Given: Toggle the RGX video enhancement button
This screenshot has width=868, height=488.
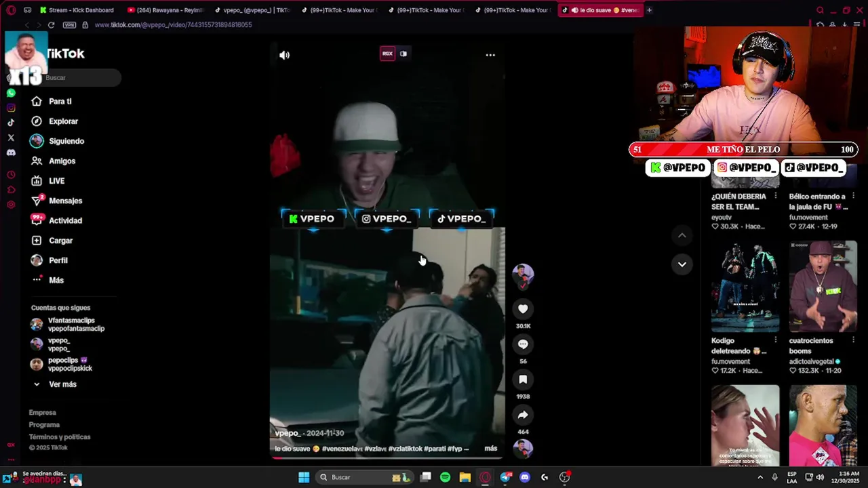Looking at the screenshot, I should coord(387,54).
